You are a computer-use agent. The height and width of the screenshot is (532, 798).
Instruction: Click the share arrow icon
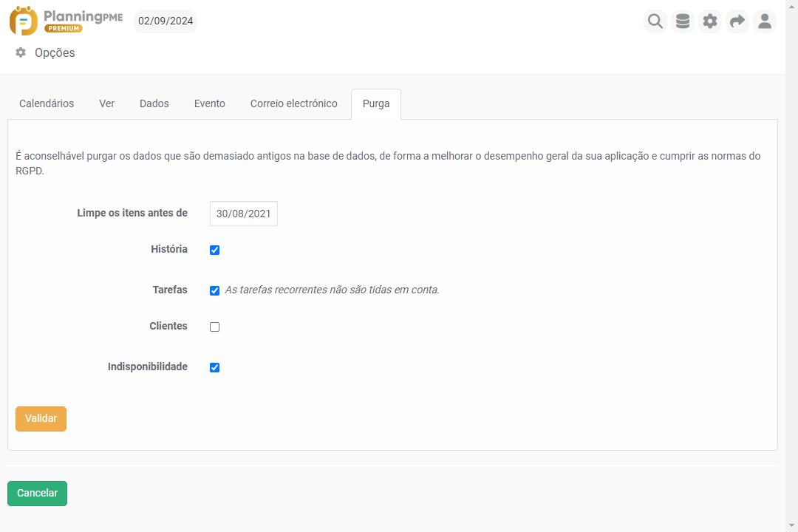click(737, 21)
